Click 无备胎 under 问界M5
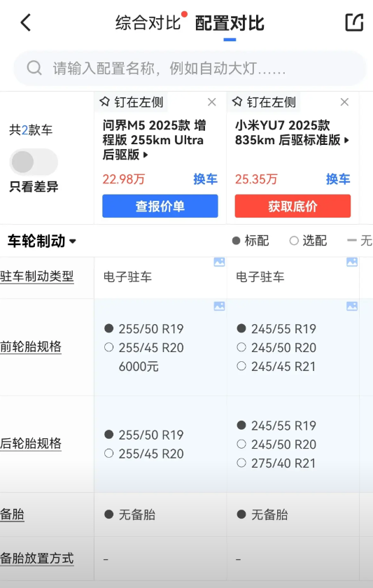The image size is (373, 588). click(137, 514)
